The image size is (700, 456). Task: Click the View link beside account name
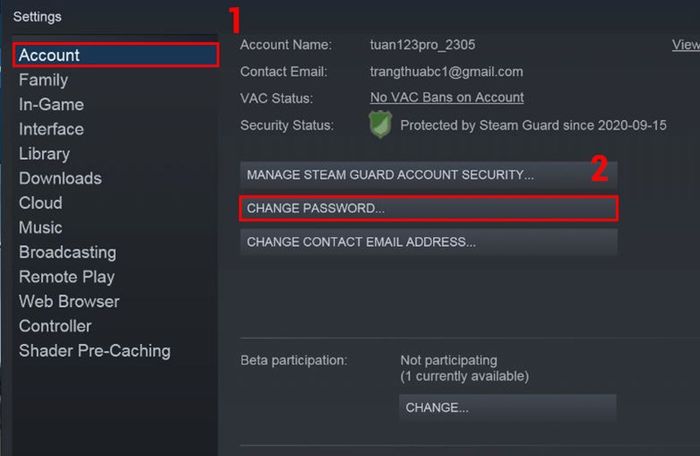point(686,45)
